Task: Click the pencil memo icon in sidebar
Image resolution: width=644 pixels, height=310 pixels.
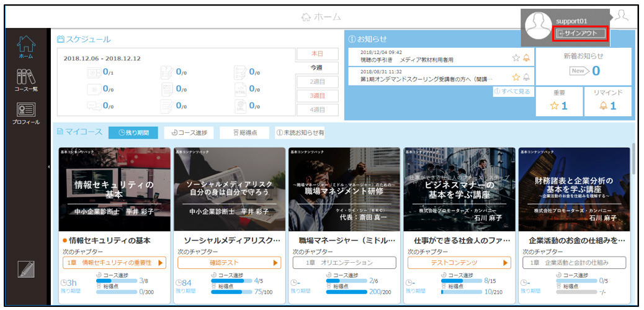Action: click(26, 269)
